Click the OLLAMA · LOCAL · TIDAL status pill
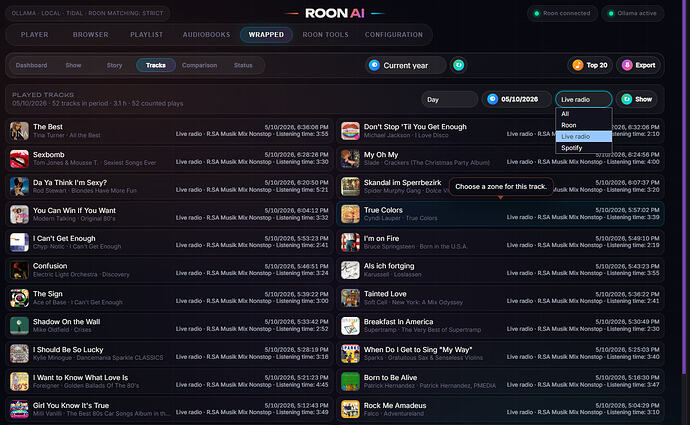Image resolution: width=690 pixels, height=425 pixels. point(87,13)
